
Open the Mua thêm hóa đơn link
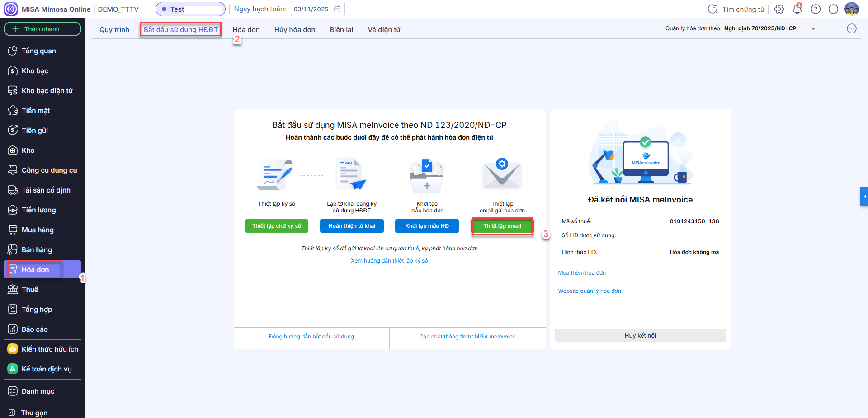(x=582, y=273)
